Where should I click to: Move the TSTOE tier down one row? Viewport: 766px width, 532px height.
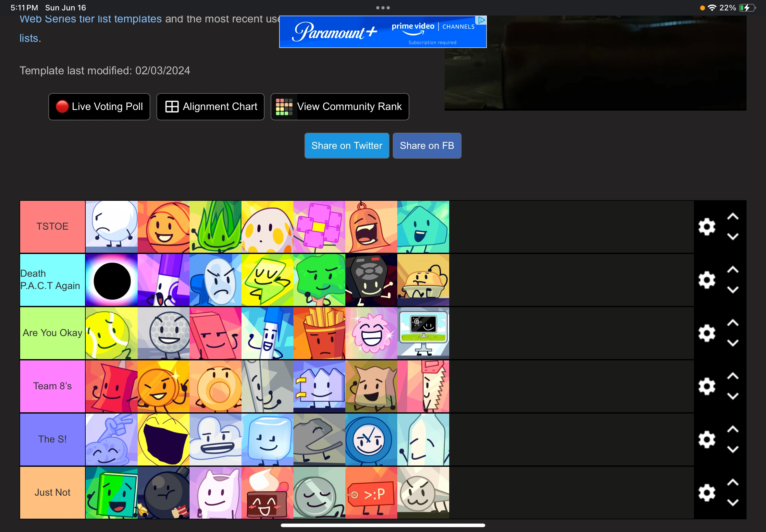click(733, 237)
